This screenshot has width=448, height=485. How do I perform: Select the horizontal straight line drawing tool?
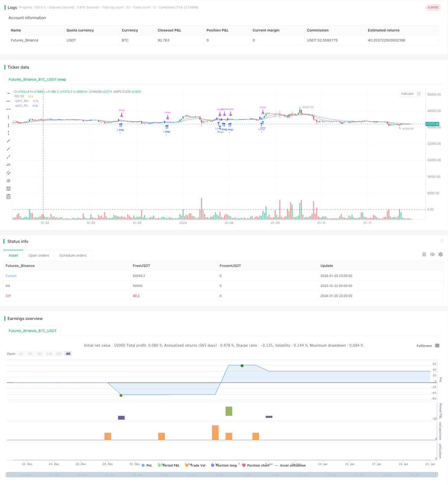point(8,93)
